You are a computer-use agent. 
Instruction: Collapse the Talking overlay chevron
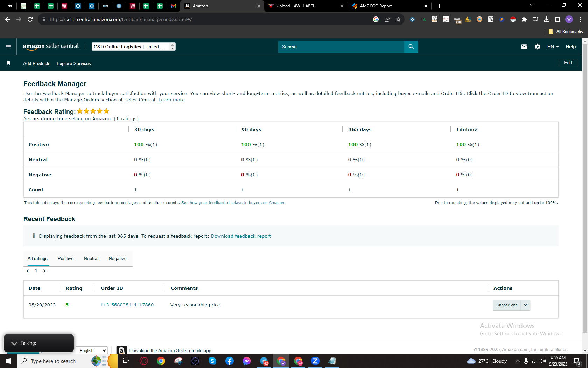[x=14, y=343]
